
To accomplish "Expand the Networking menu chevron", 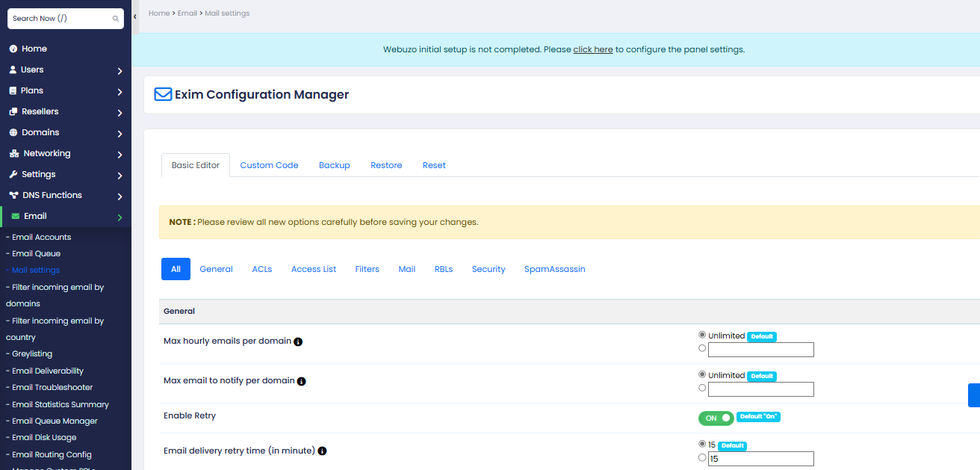I will pos(120,155).
